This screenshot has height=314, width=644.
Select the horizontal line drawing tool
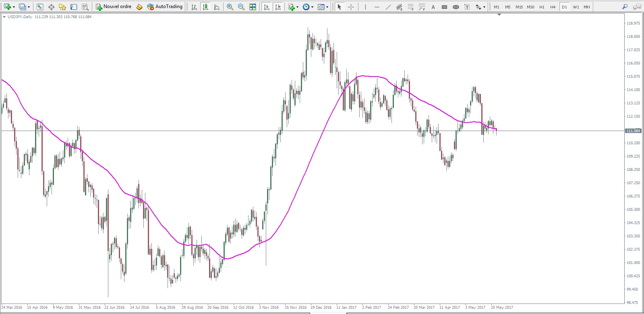tap(377, 7)
